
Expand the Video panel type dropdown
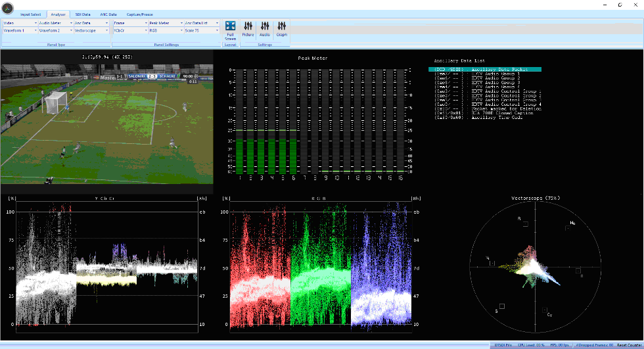click(34, 23)
